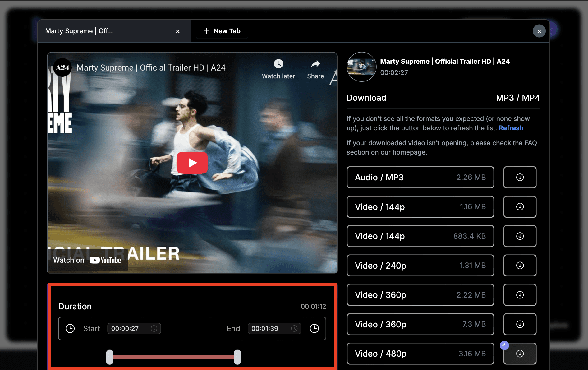The height and width of the screenshot is (370, 588).
Task: Click the Refresh link
Action: click(x=511, y=128)
